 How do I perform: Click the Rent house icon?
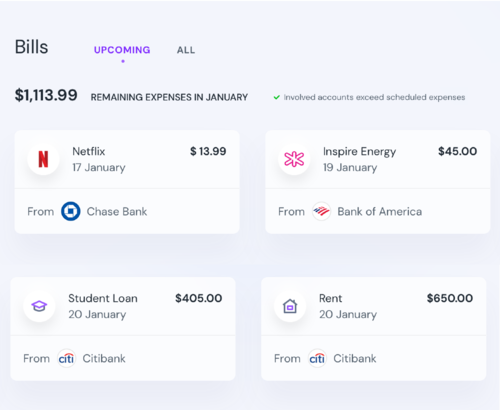click(x=290, y=306)
